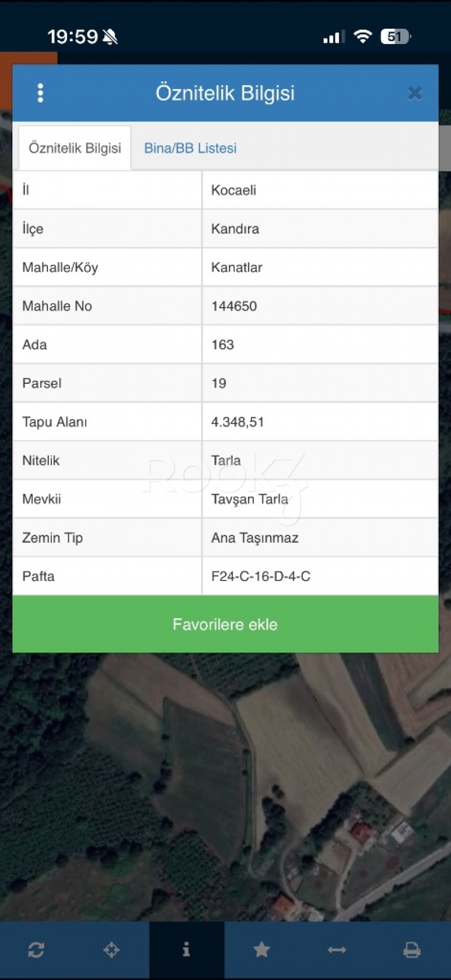Tap the battery indicator in status bar

396,37
